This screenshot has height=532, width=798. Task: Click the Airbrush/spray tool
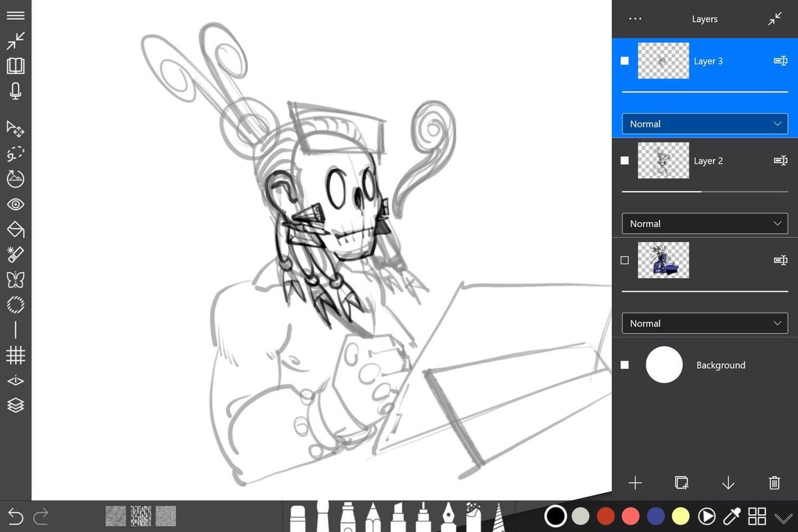coord(474,517)
